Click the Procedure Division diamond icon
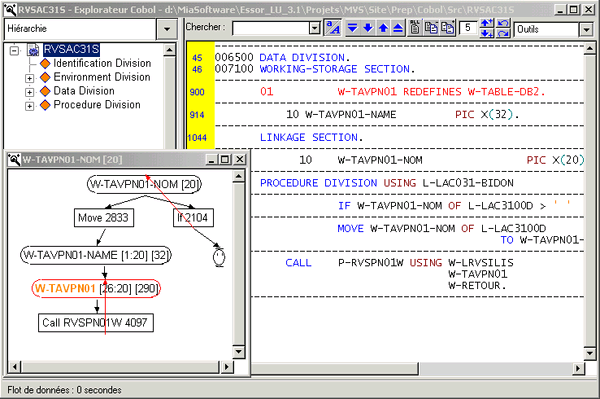 [x=45, y=105]
